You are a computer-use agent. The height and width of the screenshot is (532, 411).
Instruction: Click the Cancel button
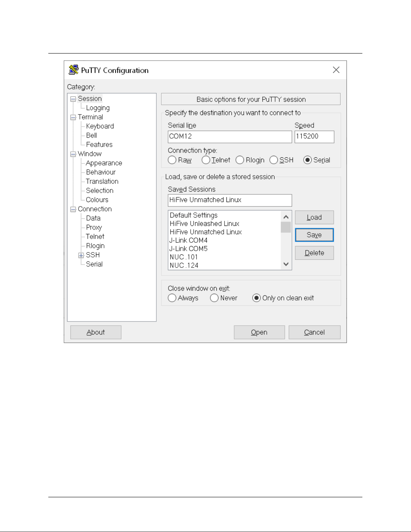click(314, 332)
